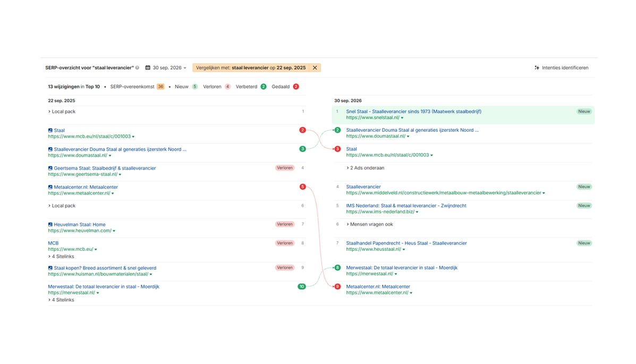Click the green position 10 badge for Merwestaal
This screenshot has height=364, width=636.
302,286
